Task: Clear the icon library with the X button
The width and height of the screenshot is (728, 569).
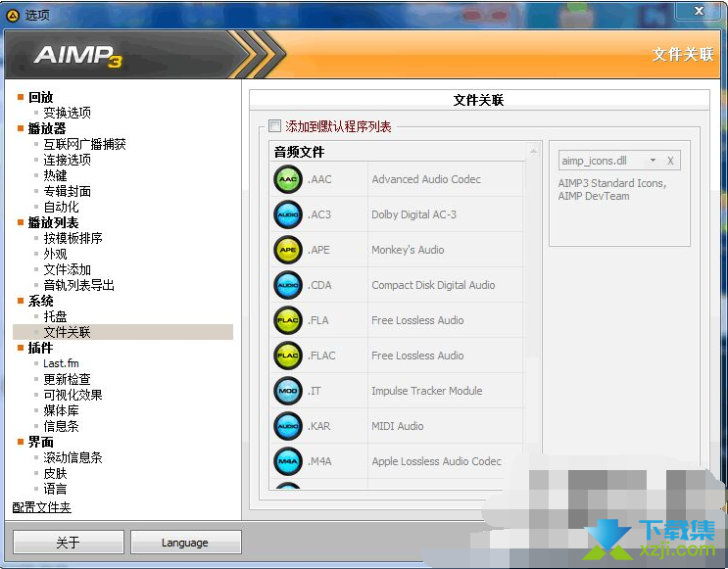Action: coord(670,161)
